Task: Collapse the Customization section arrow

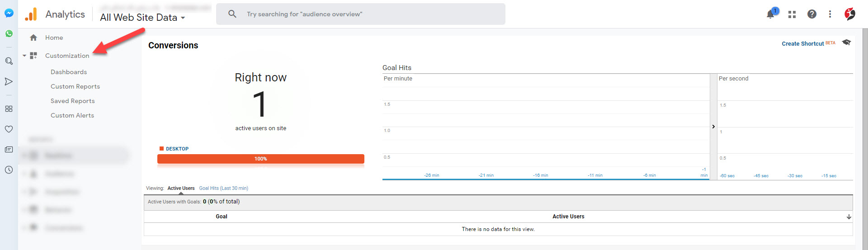Action: [x=24, y=56]
